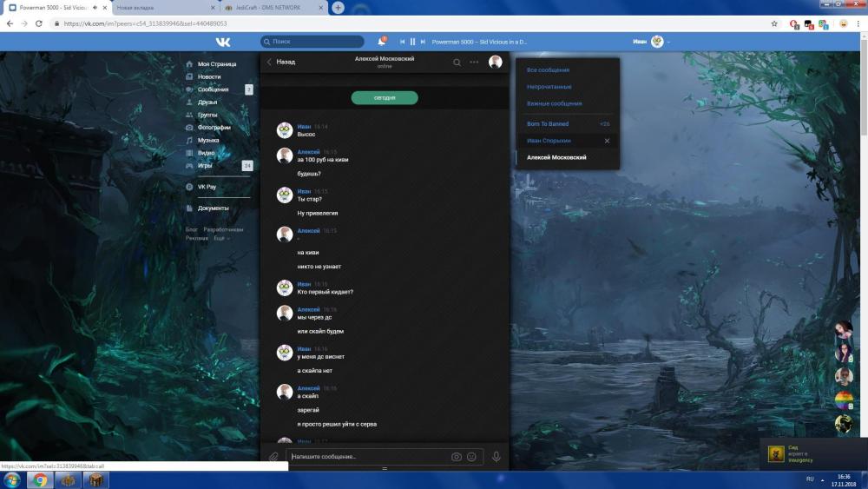Focus the Поиск search field
Image resolution: width=868 pixels, height=489 pixels.
[312, 42]
